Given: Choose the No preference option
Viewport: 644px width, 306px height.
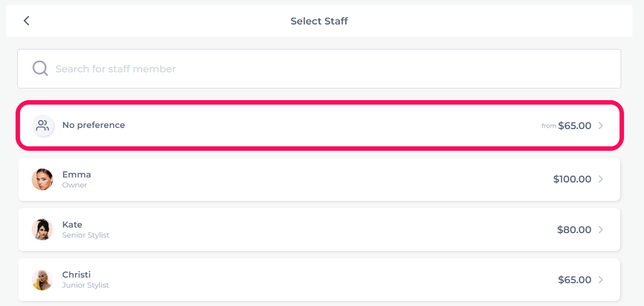Looking at the screenshot, I should (320, 125).
